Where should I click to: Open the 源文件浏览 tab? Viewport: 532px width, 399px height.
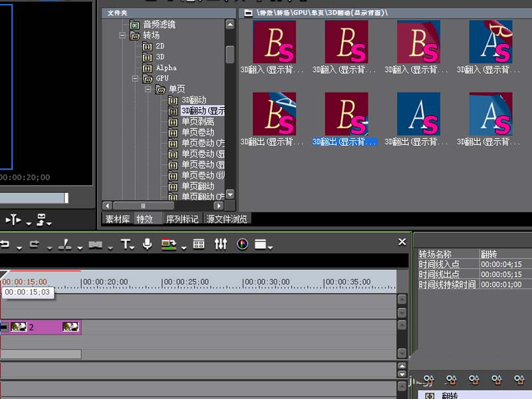pos(227,219)
